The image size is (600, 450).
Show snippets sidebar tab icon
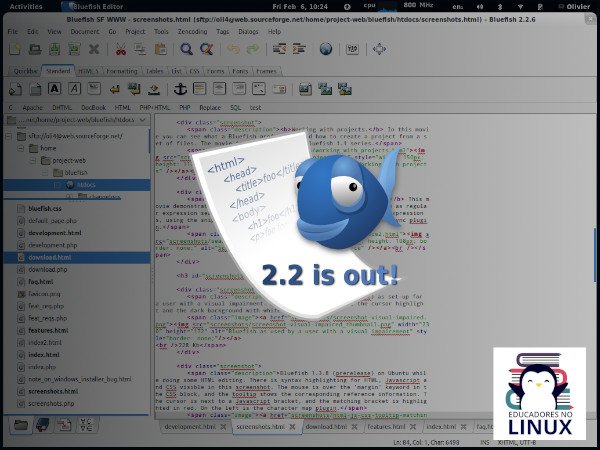tap(64, 425)
